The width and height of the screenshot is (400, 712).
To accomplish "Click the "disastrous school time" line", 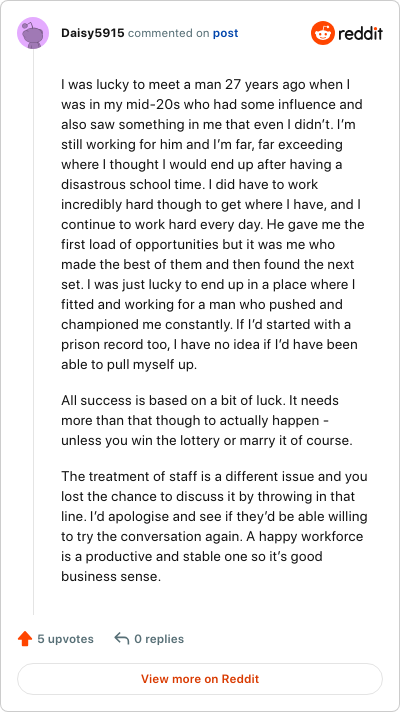I will [x=189, y=185].
